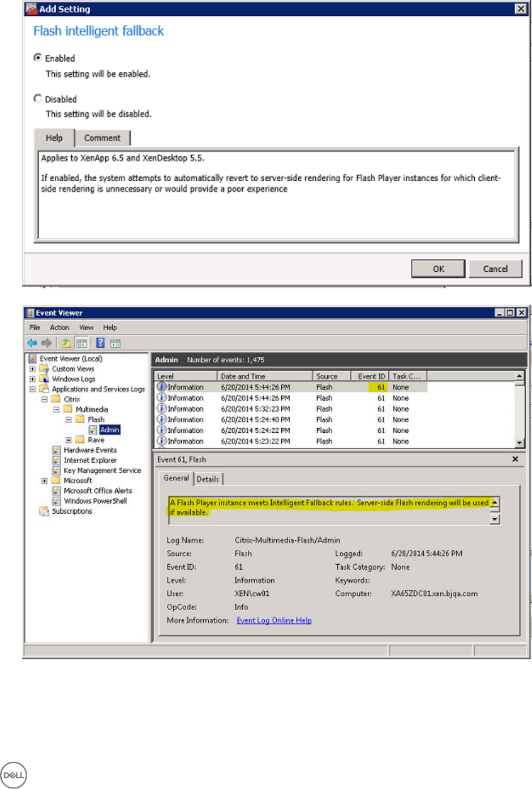Open the Event Log Online Help link
This screenshot has height=789, width=532.
(x=274, y=620)
